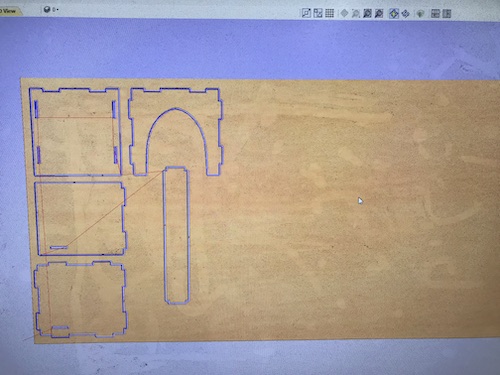Click the grey shading sphere icon
The height and width of the screenshot is (375, 500).
[x=47, y=10]
